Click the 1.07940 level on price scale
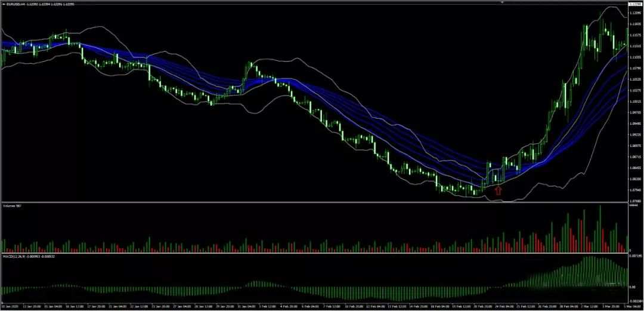The width and height of the screenshot is (644, 311). point(636,190)
